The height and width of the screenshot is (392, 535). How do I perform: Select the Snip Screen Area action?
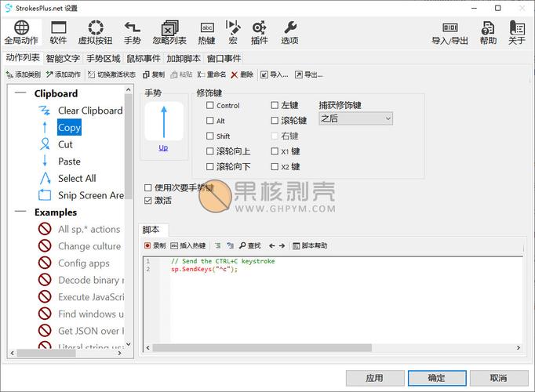91,195
